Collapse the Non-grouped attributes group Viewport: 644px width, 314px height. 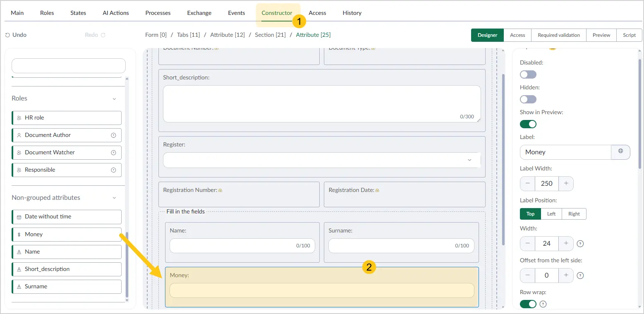(115, 198)
